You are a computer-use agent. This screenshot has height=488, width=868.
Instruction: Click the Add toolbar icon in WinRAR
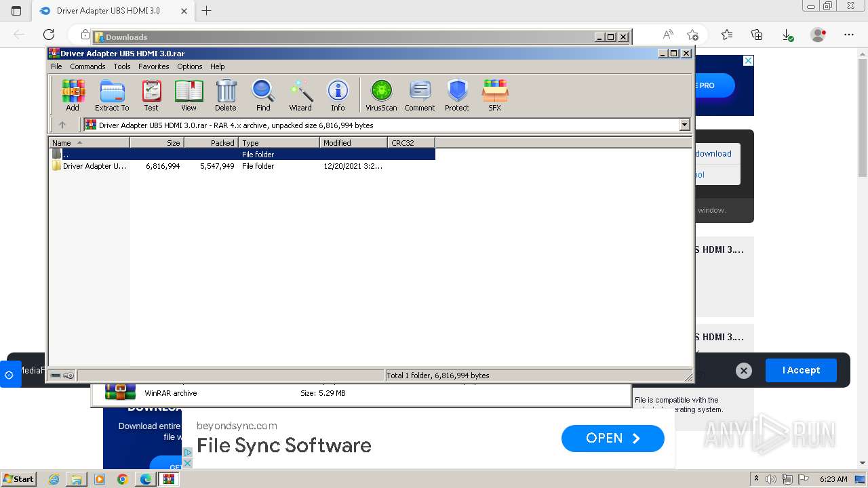(x=73, y=95)
